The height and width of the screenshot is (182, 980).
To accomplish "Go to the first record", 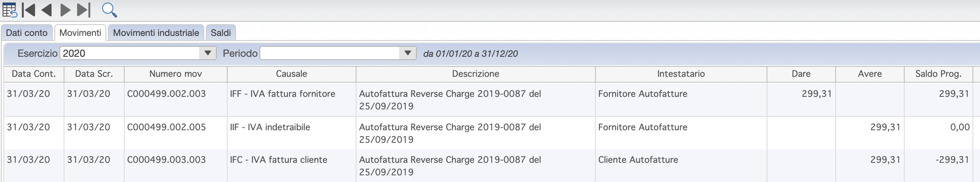I will tap(28, 10).
